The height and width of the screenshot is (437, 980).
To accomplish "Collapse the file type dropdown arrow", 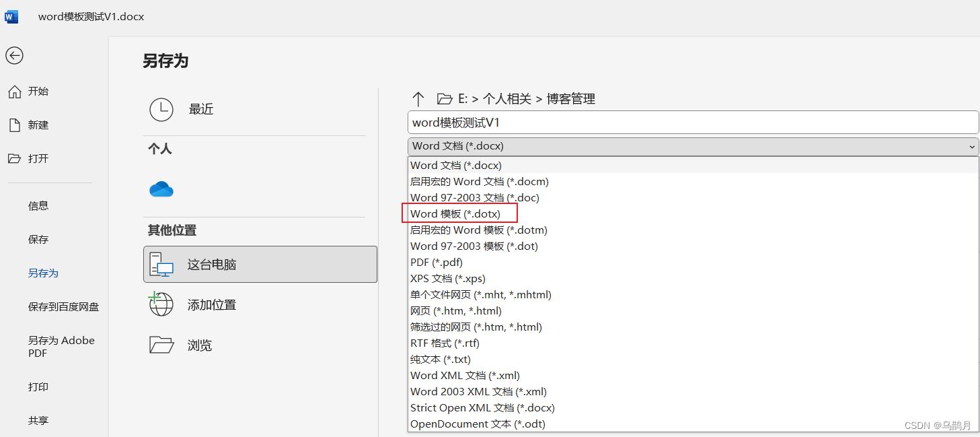I will tap(972, 146).
